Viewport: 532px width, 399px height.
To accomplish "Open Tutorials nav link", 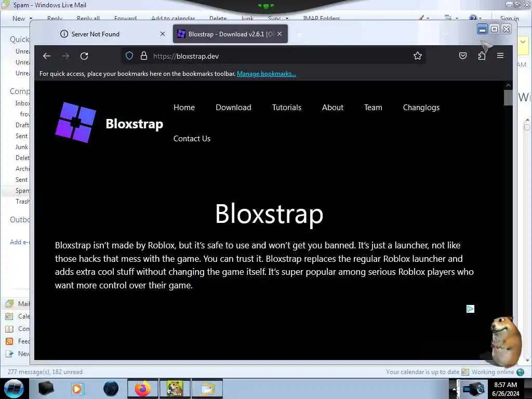I will click(287, 108).
